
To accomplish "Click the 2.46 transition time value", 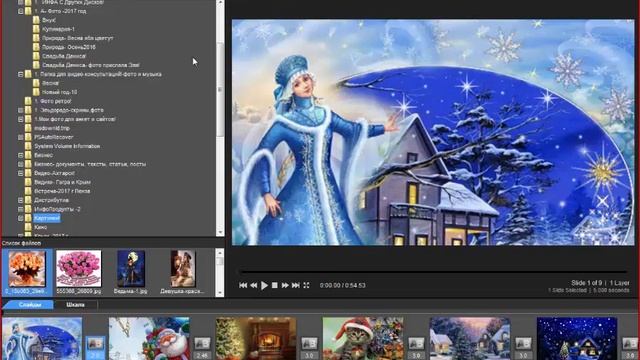I will (202, 356).
